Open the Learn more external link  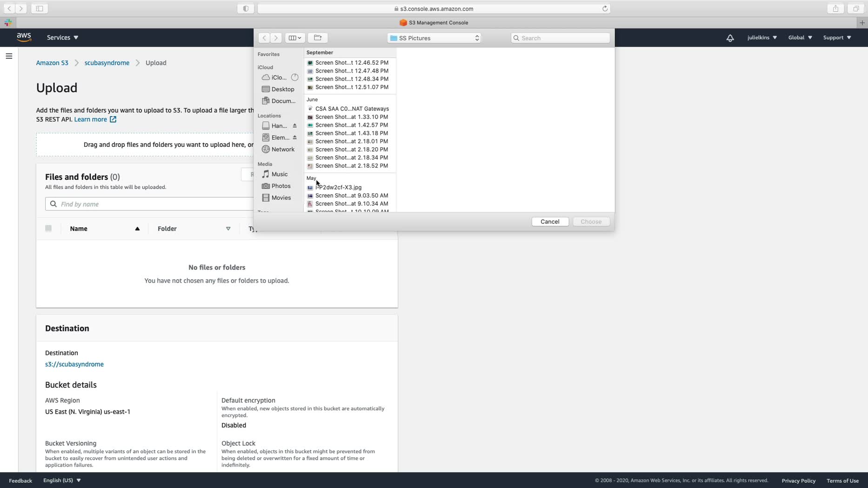[95, 119]
